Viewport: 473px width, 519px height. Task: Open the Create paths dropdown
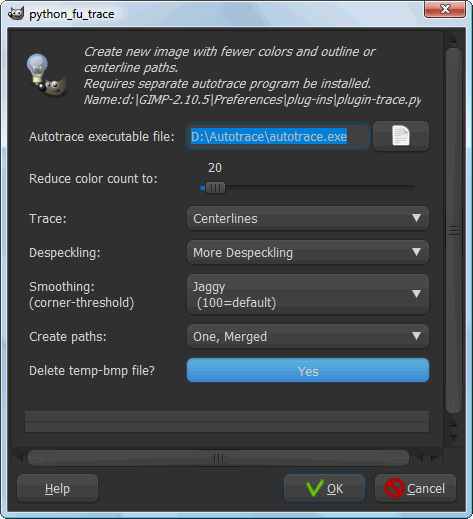308,336
